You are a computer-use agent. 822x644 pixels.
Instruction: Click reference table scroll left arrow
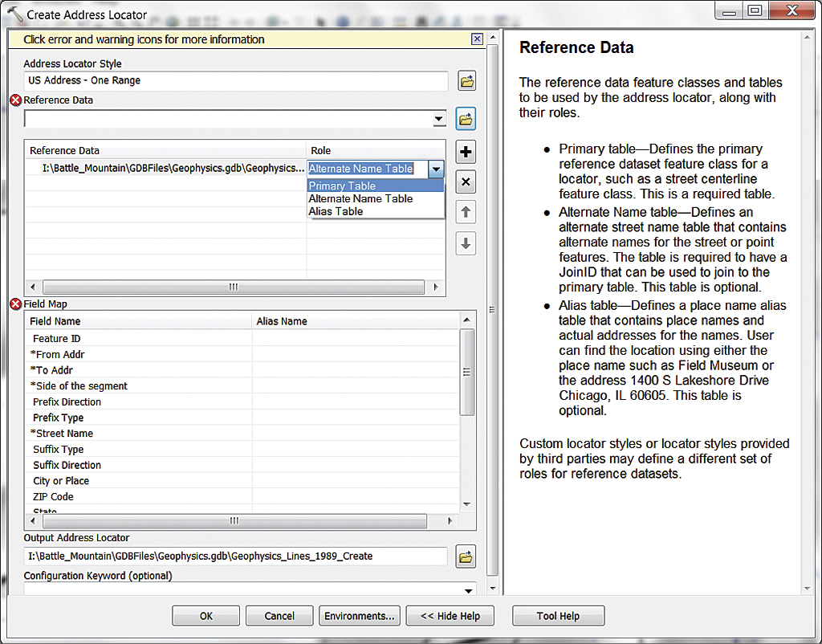33,287
